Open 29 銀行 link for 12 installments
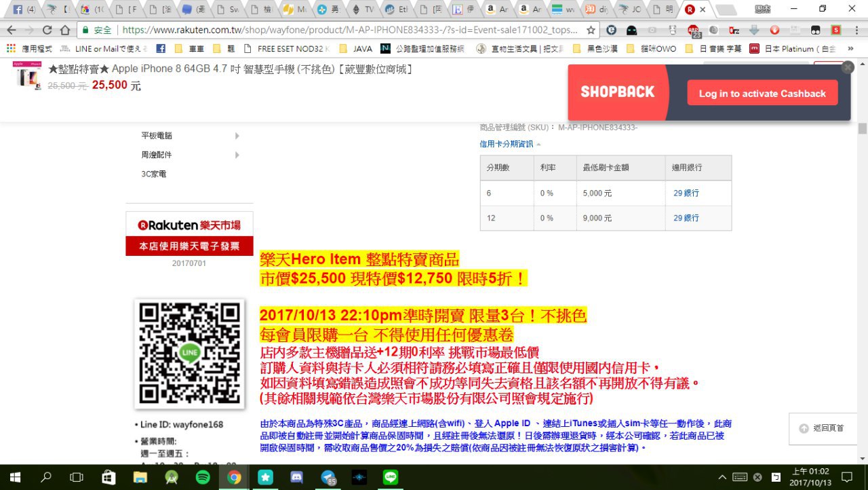 [686, 218]
